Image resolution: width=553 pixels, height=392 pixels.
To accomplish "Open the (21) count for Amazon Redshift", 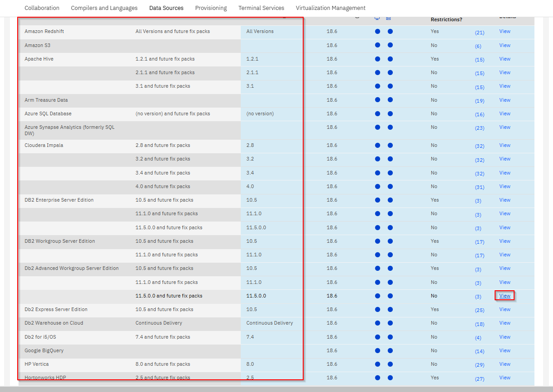I will coord(480,33).
